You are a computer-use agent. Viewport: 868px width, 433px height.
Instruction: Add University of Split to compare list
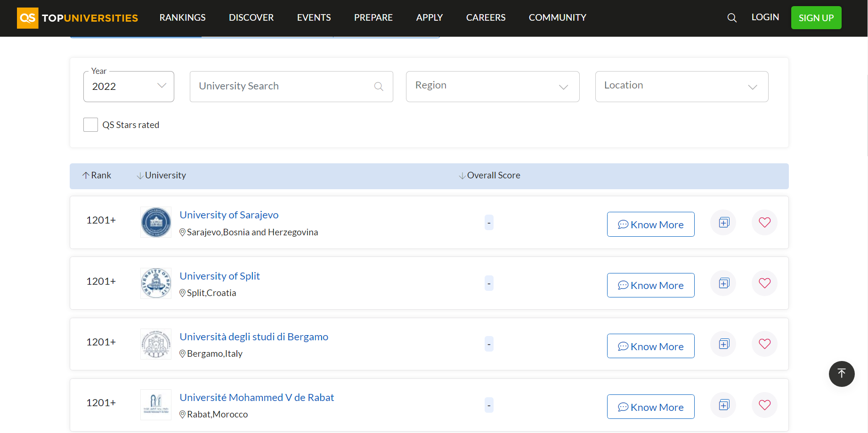(x=723, y=283)
